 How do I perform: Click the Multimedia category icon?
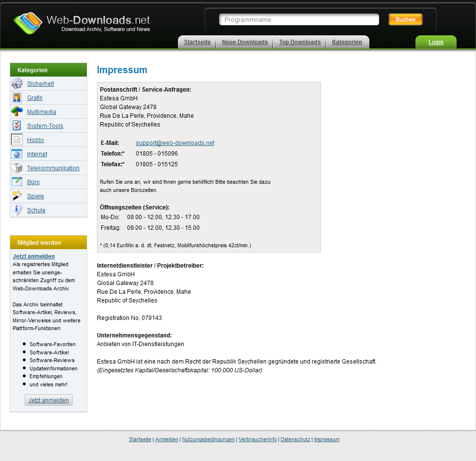pyautogui.click(x=17, y=111)
